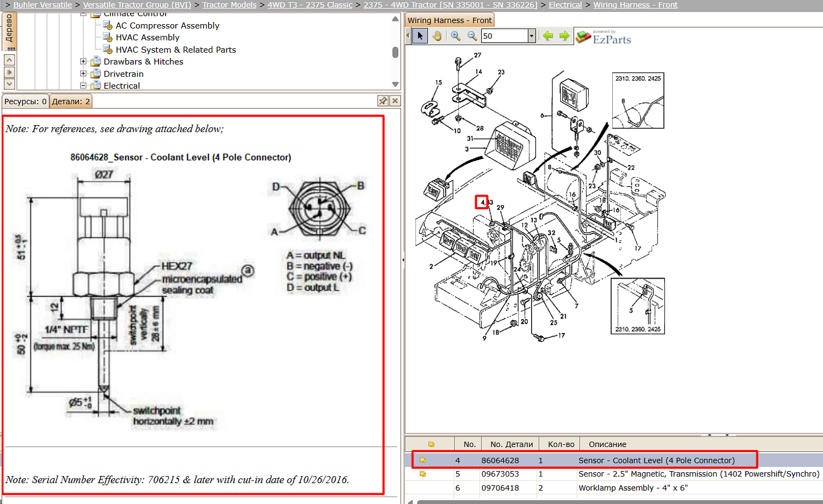Select HVAC System & Related Parts
Image resolution: width=823 pixels, height=504 pixels.
point(176,49)
